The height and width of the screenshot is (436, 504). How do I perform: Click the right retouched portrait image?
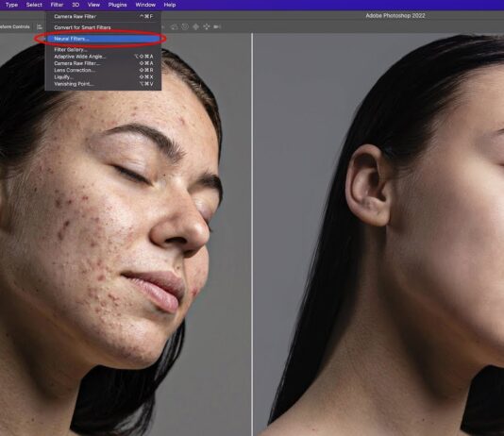click(379, 235)
